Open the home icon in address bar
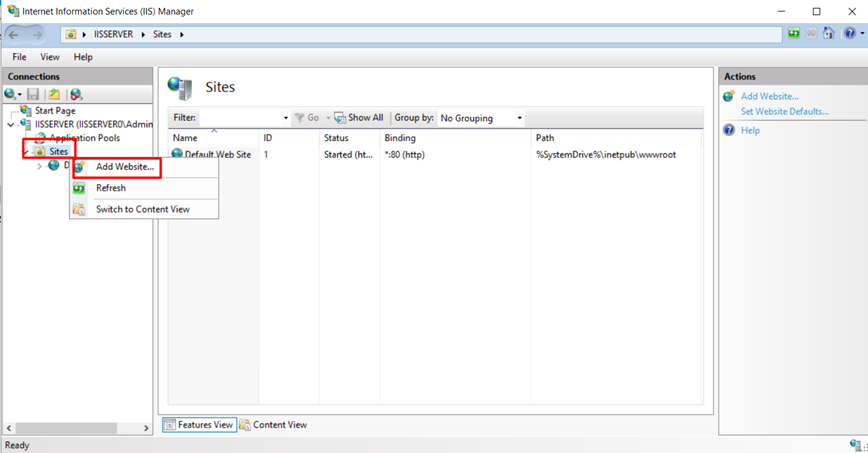The image size is (868, 453). pos(828,34)
